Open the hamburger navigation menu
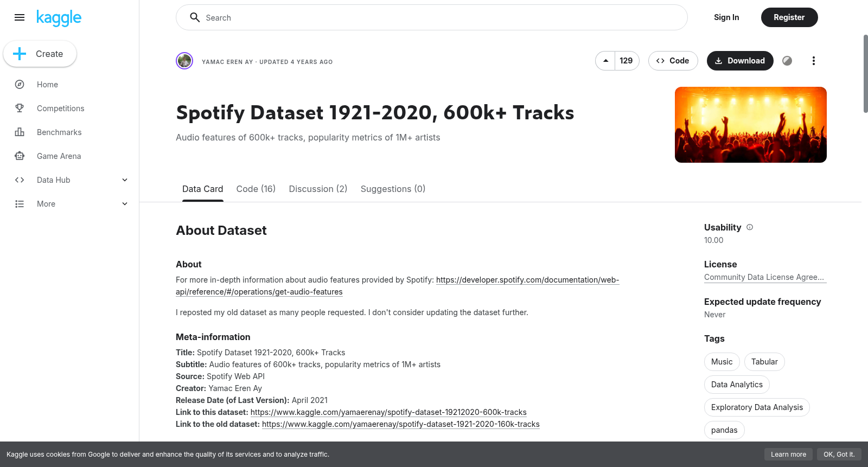This screenshot has height=467, width=868. (20, 17)
